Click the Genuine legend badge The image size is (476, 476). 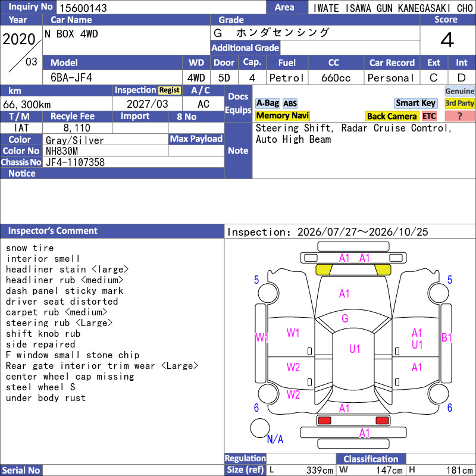coord(459,91)
